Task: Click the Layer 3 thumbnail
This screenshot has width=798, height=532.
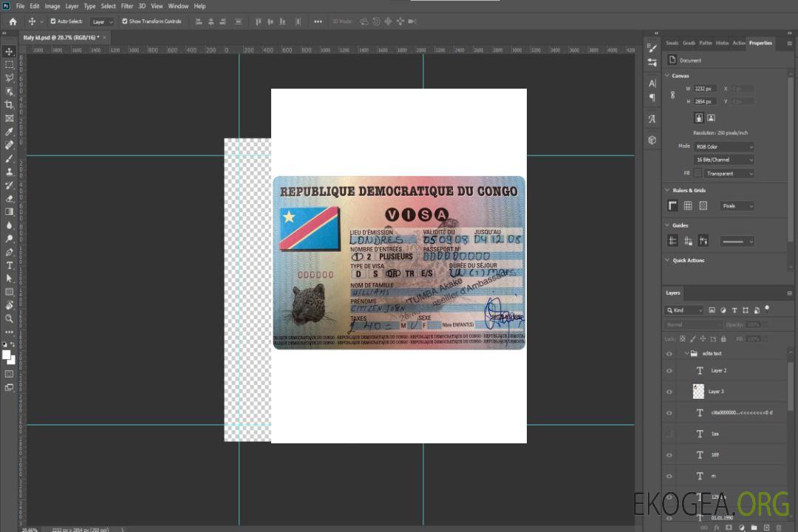Action: tap(699, 392)
